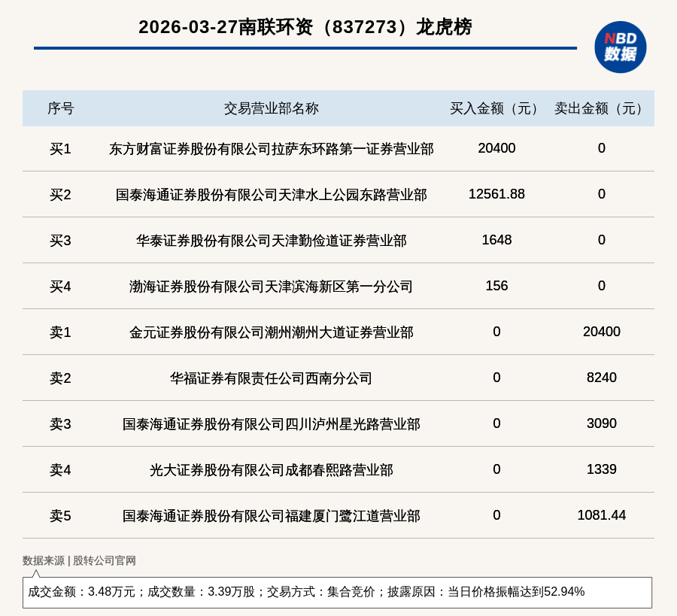Click the 买入金额（元） column header

496,108
